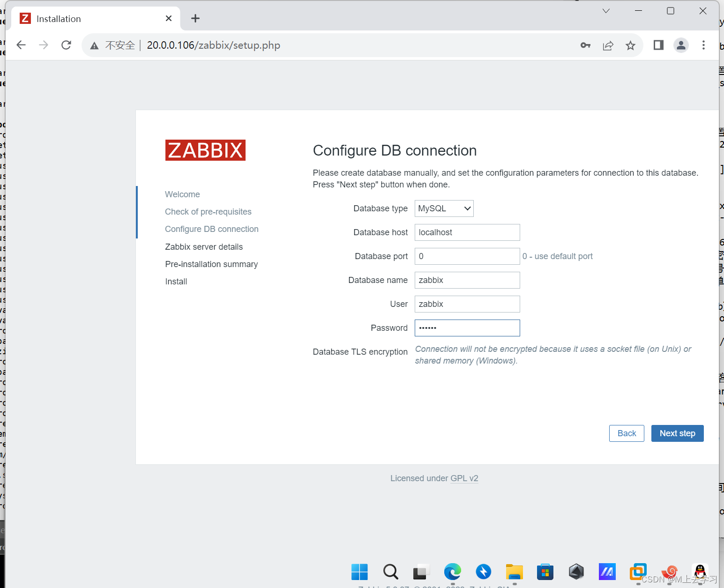
Task: Click the browser back arrow
Action: (x=21, y=45)
